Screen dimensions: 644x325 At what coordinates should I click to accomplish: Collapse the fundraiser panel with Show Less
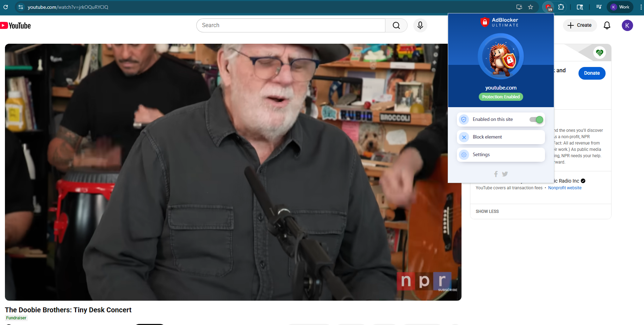coord(487,211)
